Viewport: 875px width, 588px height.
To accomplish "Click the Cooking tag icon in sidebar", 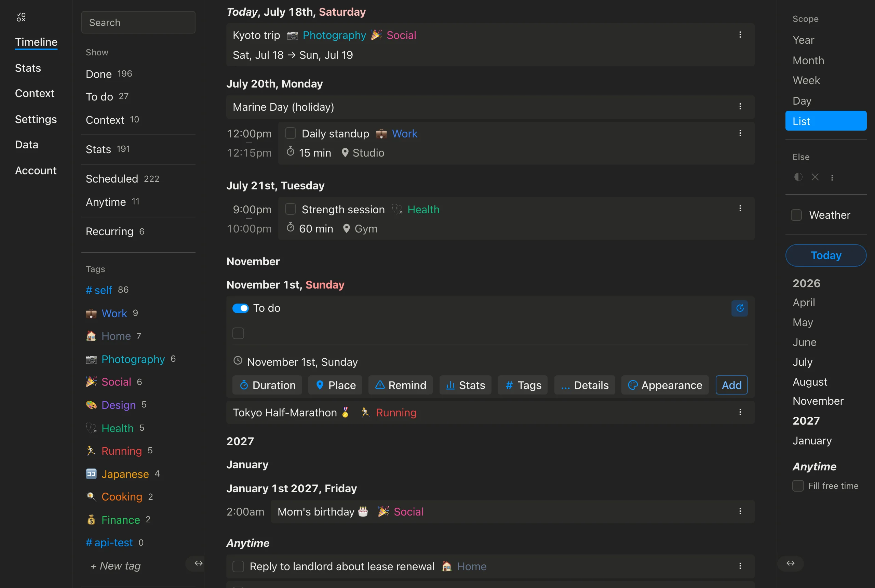I will point(91,497).
